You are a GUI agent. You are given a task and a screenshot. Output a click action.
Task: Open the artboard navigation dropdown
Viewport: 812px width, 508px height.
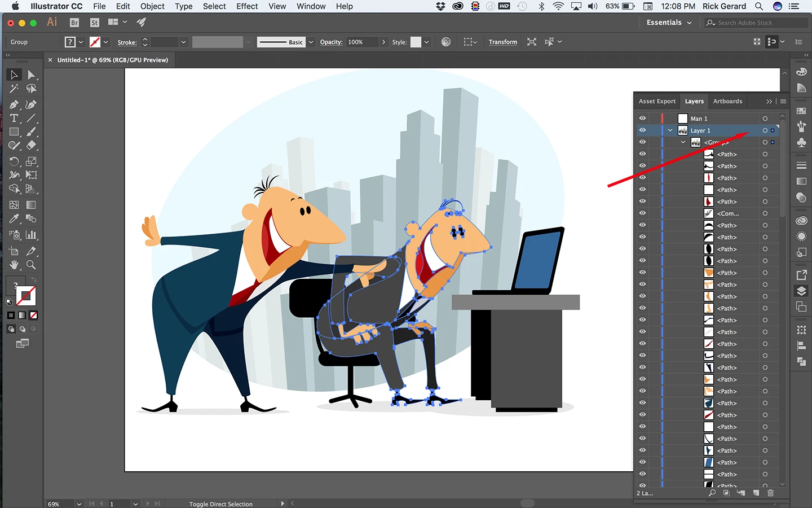click(x=135, y=503)
